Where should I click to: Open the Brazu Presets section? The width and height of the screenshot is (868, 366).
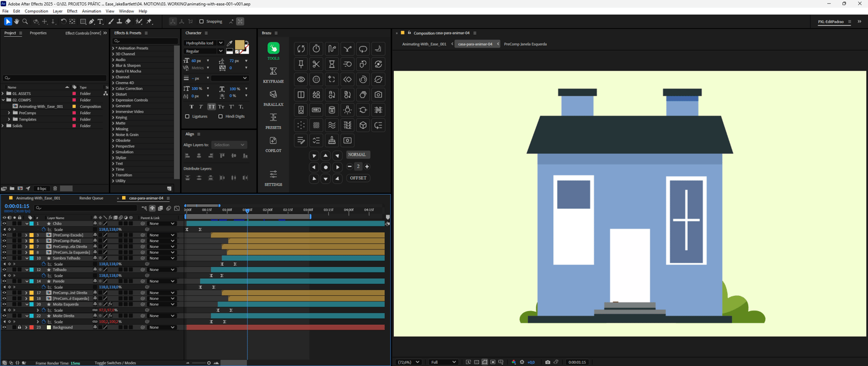click(274, 121)
